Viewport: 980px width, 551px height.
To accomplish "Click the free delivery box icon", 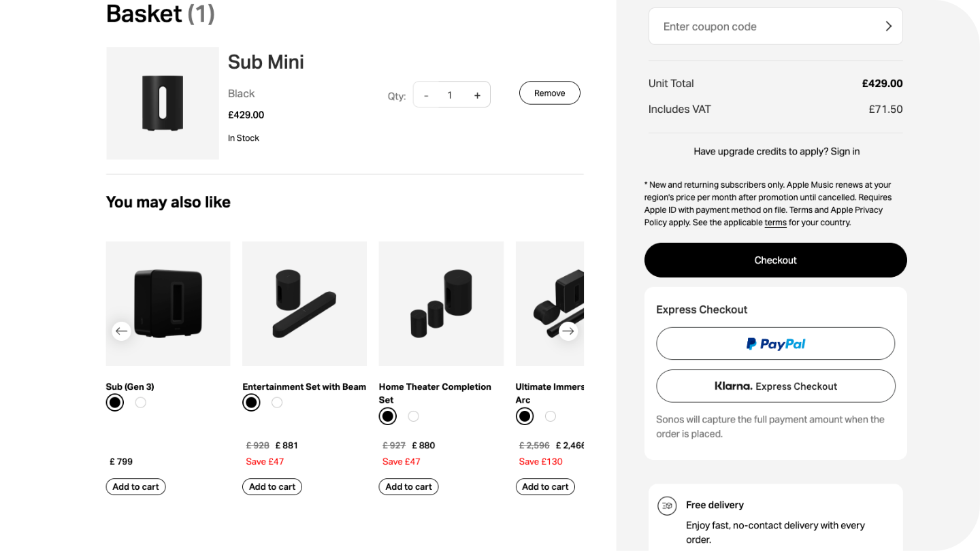I will coord(667,505).
